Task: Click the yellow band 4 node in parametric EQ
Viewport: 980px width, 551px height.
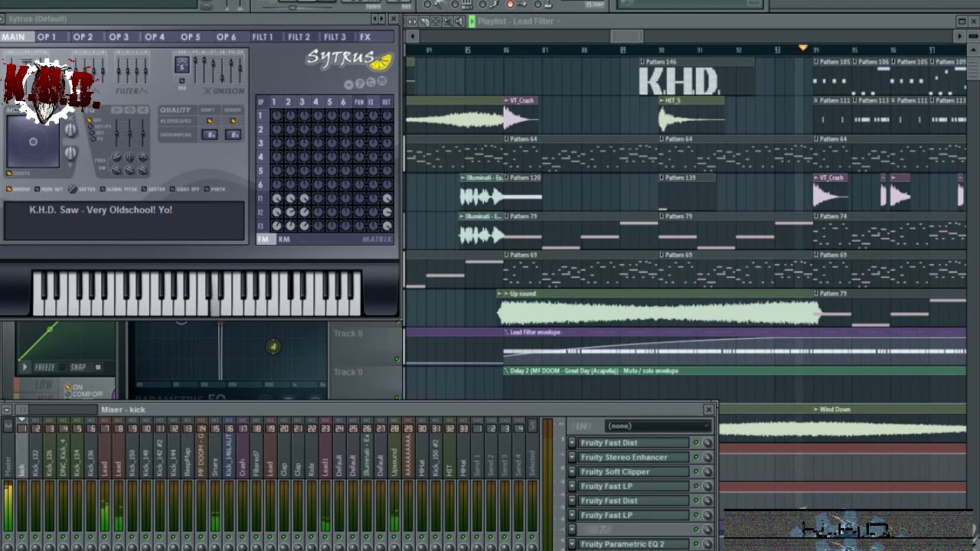Action: pos(273,347)
